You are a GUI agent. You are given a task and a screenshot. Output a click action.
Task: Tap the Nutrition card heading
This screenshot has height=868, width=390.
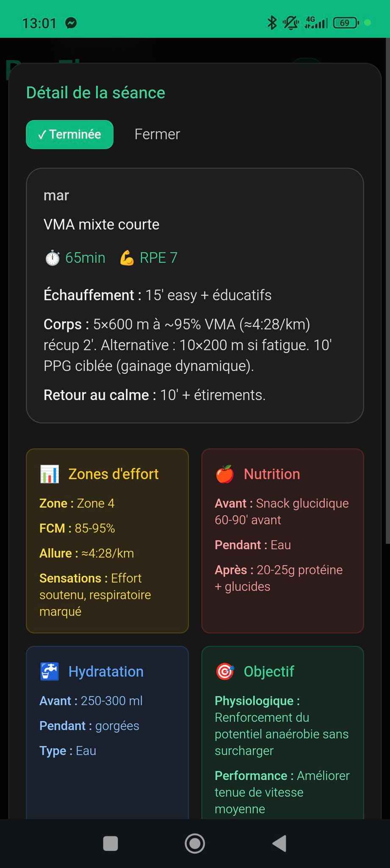[272, 474]
